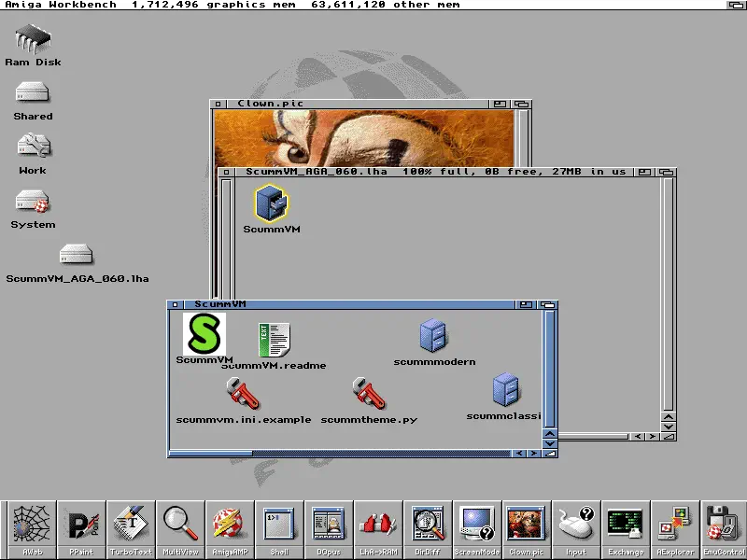This screenshot has width=747, height=560.
Task: Launch Exchange from the dock
Action: (626, 529)
